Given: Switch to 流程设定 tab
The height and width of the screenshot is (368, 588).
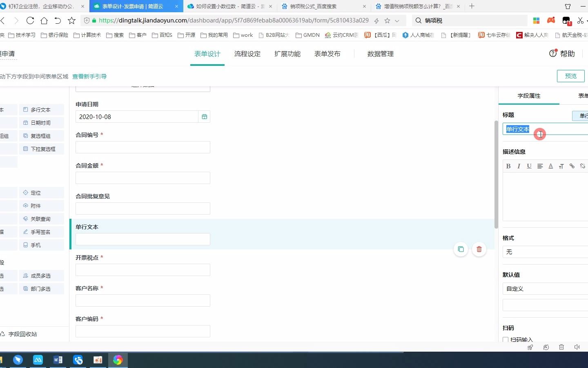Looking at the screenshot, I should coord(247,54).
